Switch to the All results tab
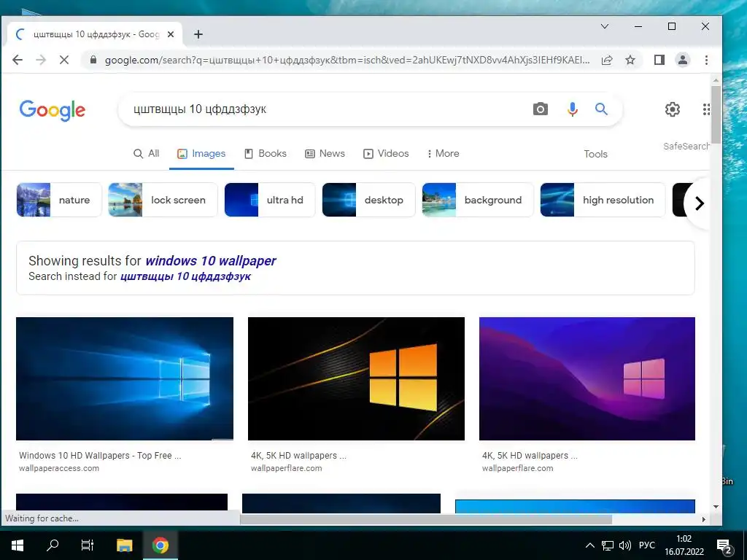Viewport: 747px width, 560px height. point(146,153)
